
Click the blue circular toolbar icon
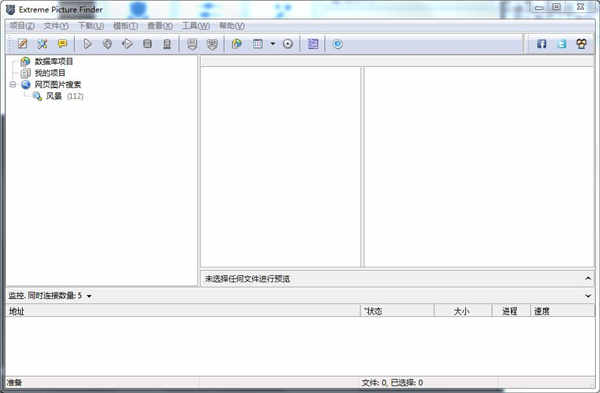pos(338,44)
